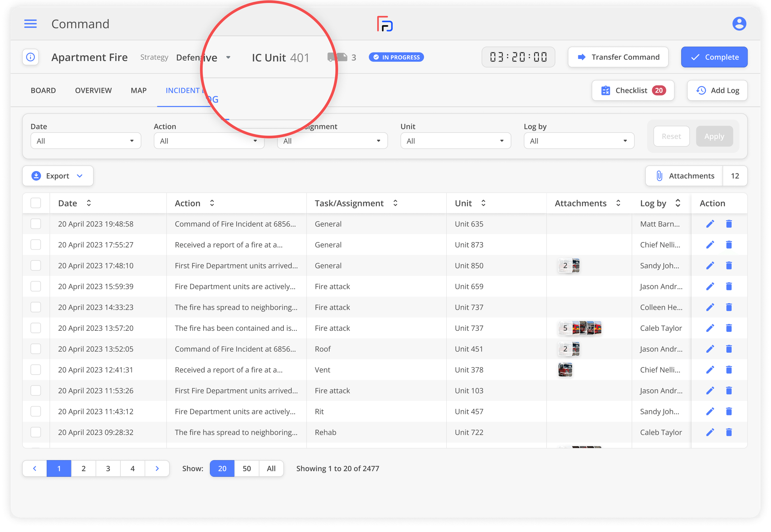The height and width of the screenshot is (532, 771).
Task: Click the Add Log history icon
Action: pos(702,90)
